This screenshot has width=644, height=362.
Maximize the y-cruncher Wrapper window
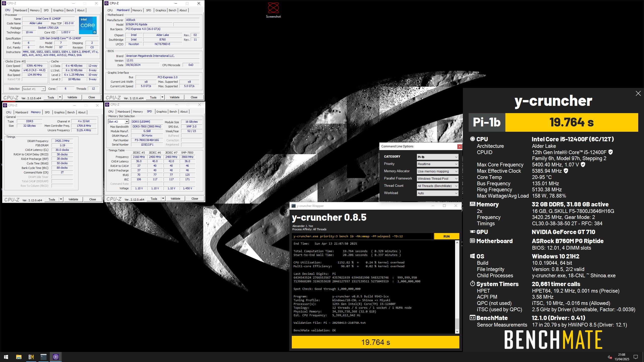click(x=444, y=206)
